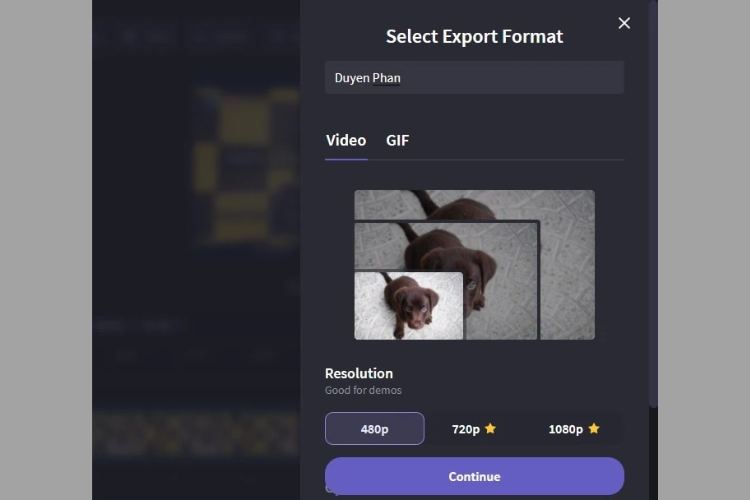This screenshot has height=500, width=750.
Task: Click the puppy resolution preview image
Action: 474,265
